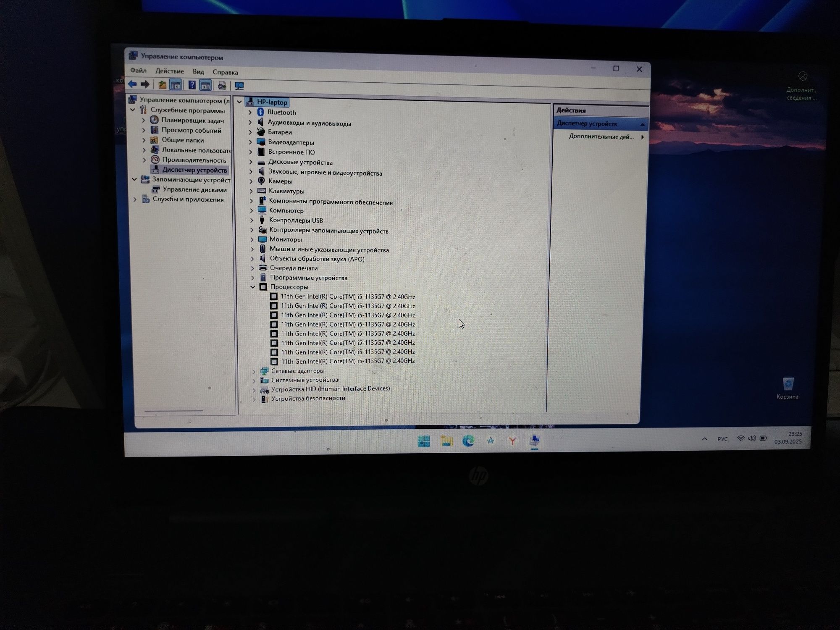Select the first i5-1135G7 processor entry
This screenshot has width=840, height=630.
point(348,297)
